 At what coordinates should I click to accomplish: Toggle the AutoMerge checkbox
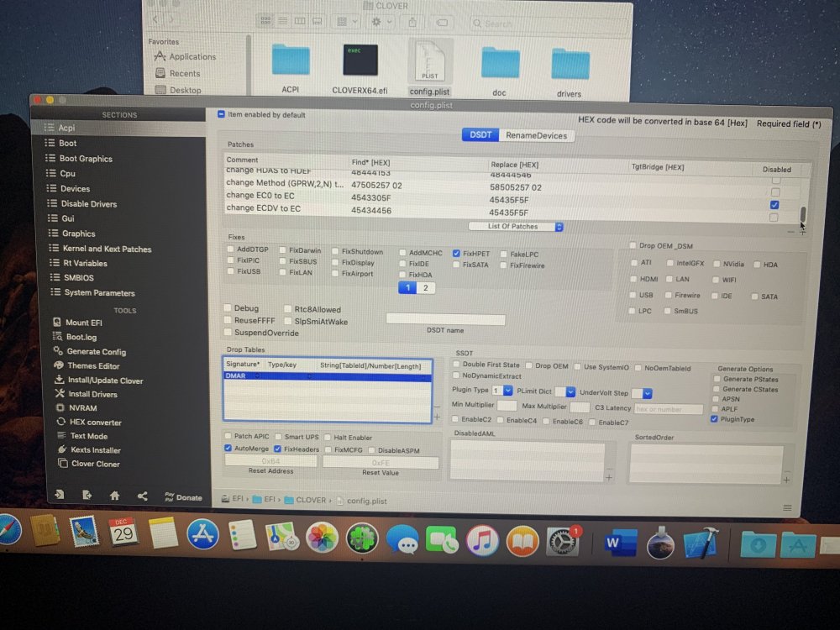tap(228, 449)
